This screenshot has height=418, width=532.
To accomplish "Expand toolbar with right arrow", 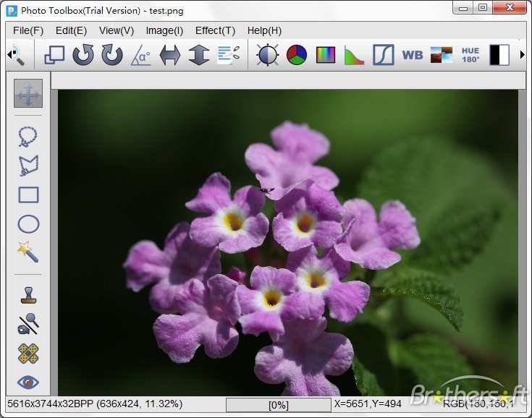I will (522, 54).
